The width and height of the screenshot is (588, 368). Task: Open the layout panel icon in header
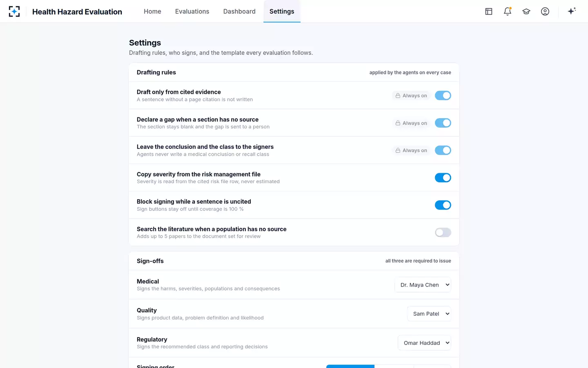tap(489, 11)
